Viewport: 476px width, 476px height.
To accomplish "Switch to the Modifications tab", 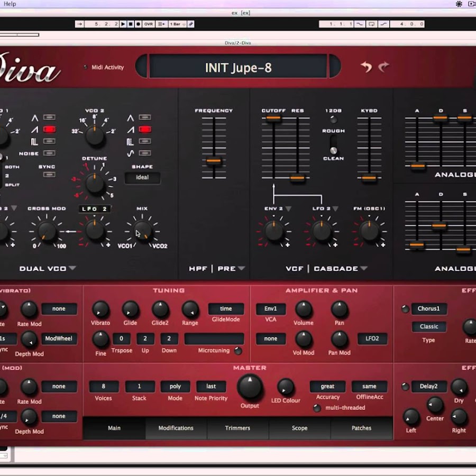I will (176, 428).
